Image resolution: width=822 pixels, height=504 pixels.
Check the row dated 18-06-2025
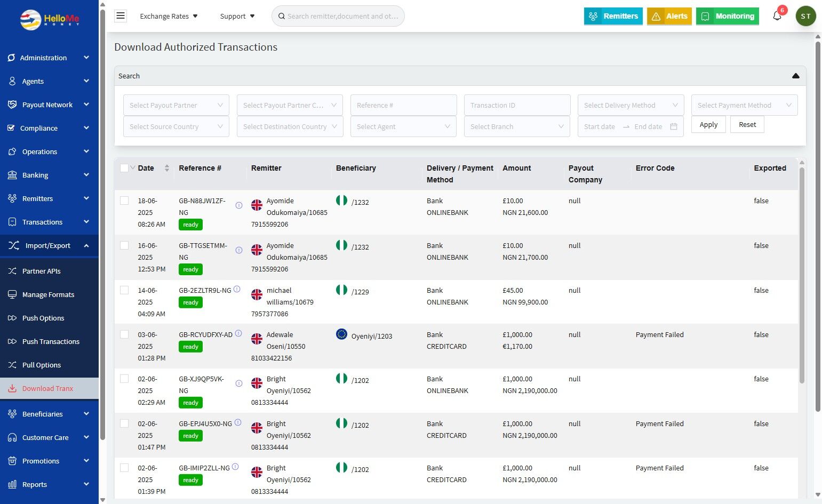[x=124, y=201]
